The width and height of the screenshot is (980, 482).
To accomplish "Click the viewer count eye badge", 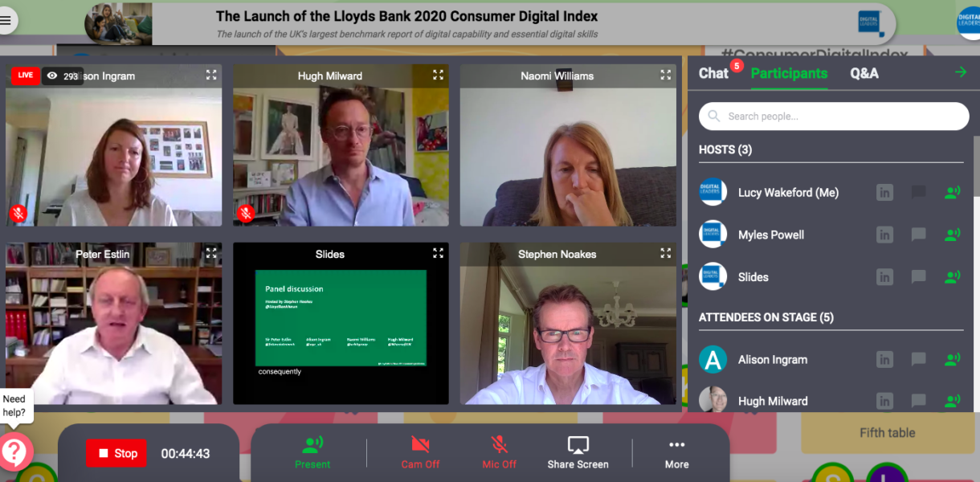I will (62, 76).
